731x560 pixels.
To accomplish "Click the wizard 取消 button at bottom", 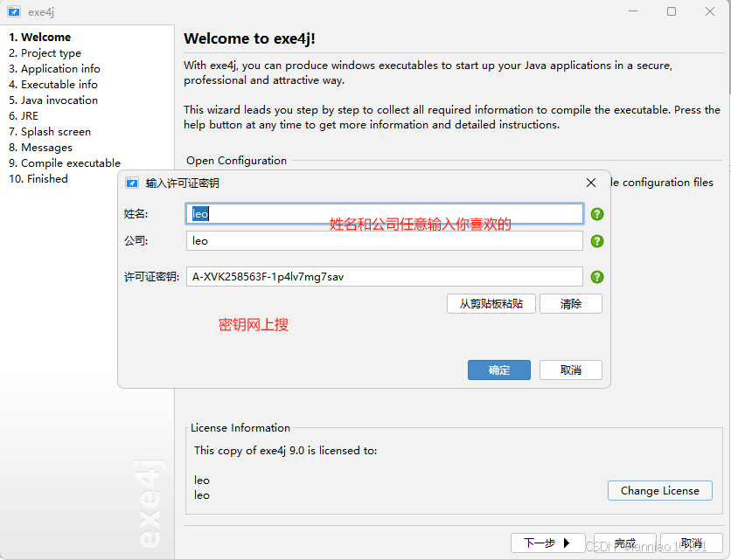I will point(692,543).
